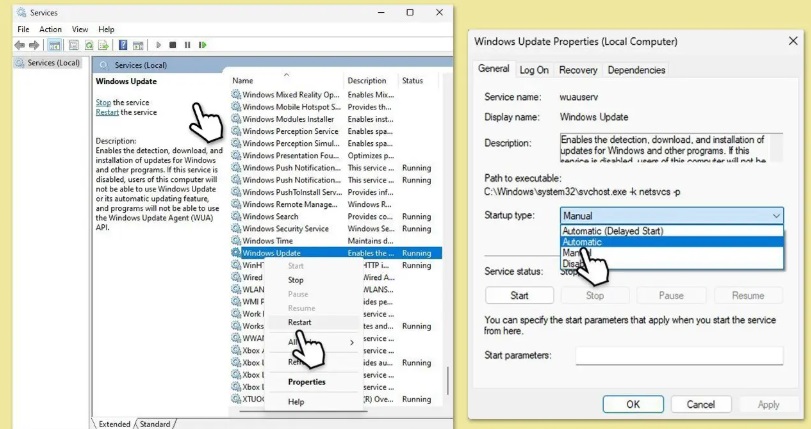Select the Windows Perception Simul... service row
Viewport: 811px width, 429px height.
pyautogui.click(x=336, y=143)
